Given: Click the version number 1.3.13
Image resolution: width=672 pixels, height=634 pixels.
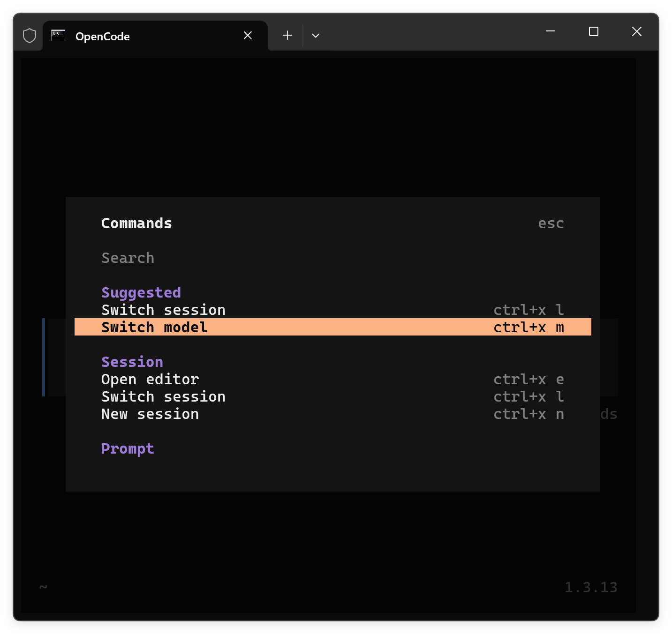Looking at the screenshot, I should pos(590,587).
